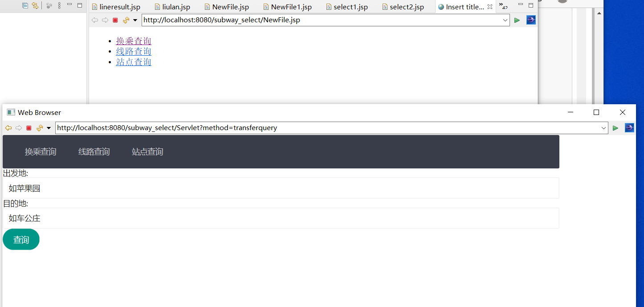The width and height of the screenshot is (644, 307).
Task: Click the 目的地 input with 如车公庄 placeholder
Action: pos(281,218)
